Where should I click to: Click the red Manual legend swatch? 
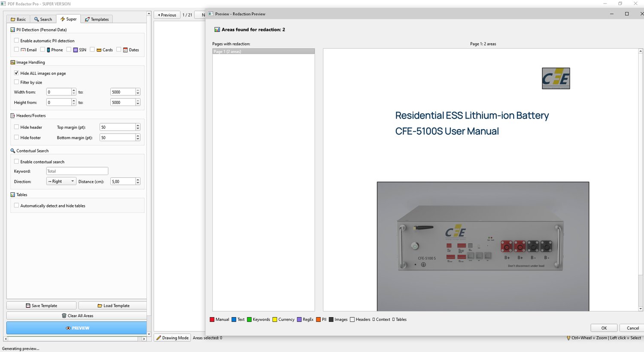[x=212, y=319]
